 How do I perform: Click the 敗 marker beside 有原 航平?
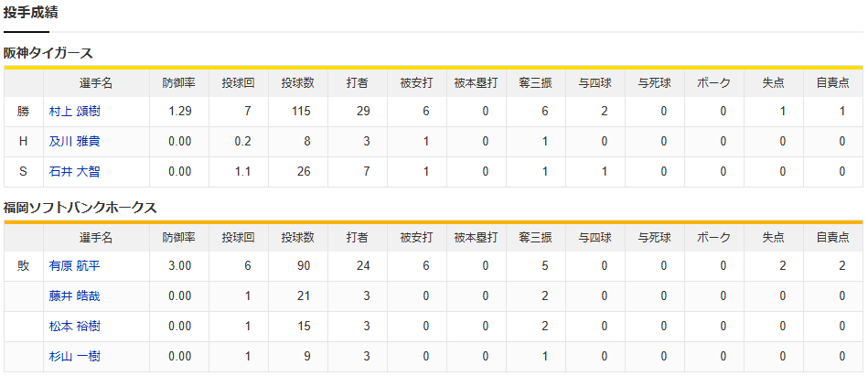click(23, 266)
